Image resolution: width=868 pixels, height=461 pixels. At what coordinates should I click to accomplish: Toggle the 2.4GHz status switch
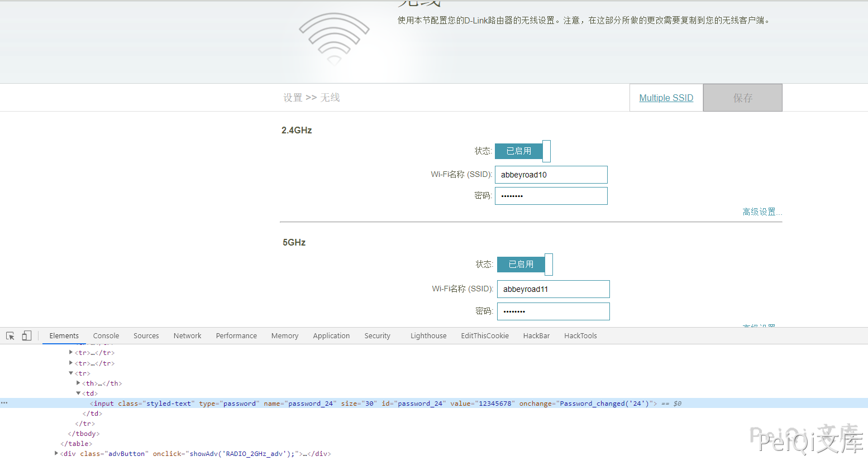tap(522, 151)
